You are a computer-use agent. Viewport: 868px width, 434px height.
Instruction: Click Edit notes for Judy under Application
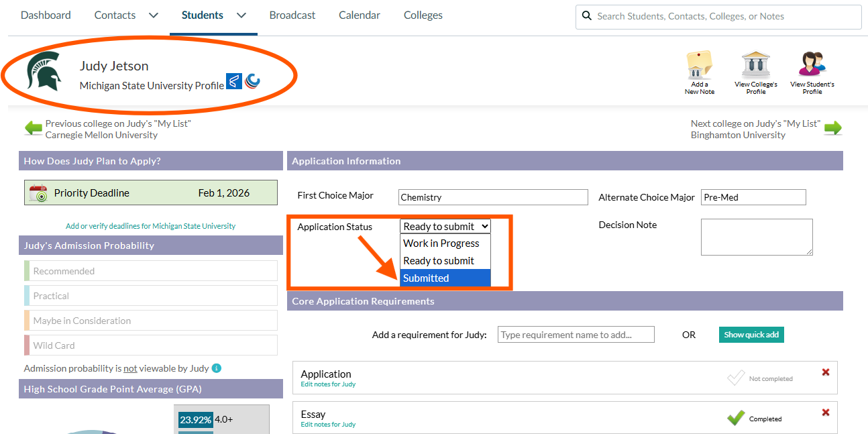tap(328, 384)
